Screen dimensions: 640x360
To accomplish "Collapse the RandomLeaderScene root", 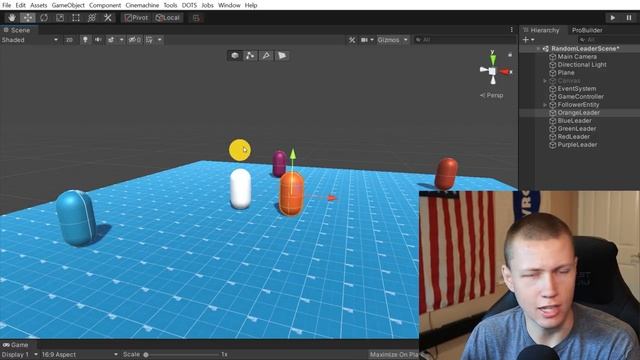I will (538, 49).
